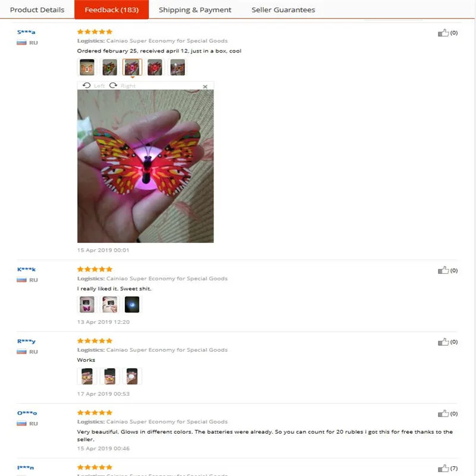Open reviewer name O***o

(27, 413)
